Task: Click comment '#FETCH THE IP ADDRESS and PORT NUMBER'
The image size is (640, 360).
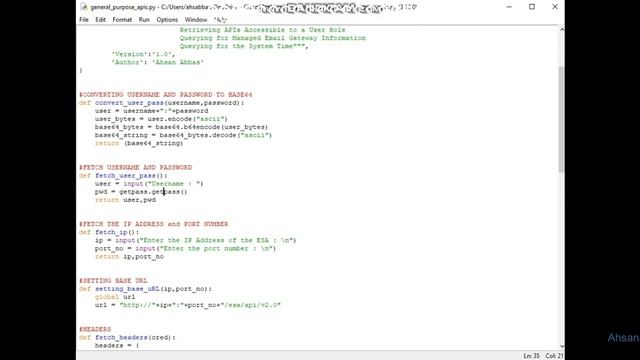Action: [154, 224]
